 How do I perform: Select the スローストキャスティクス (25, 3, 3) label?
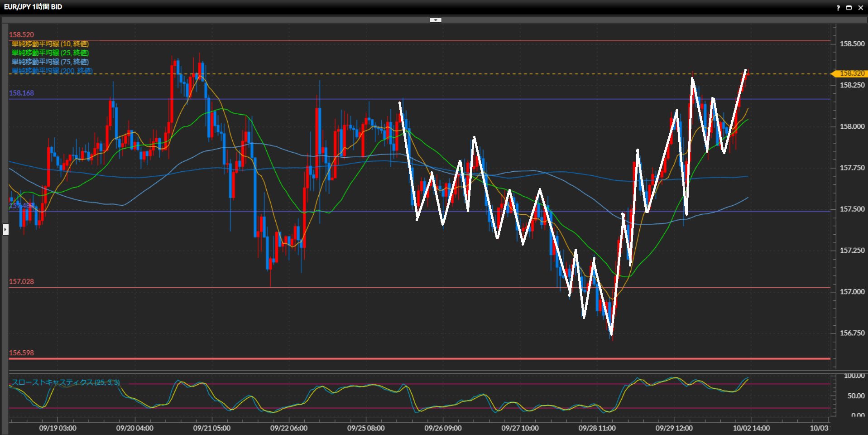pos(66,382)
